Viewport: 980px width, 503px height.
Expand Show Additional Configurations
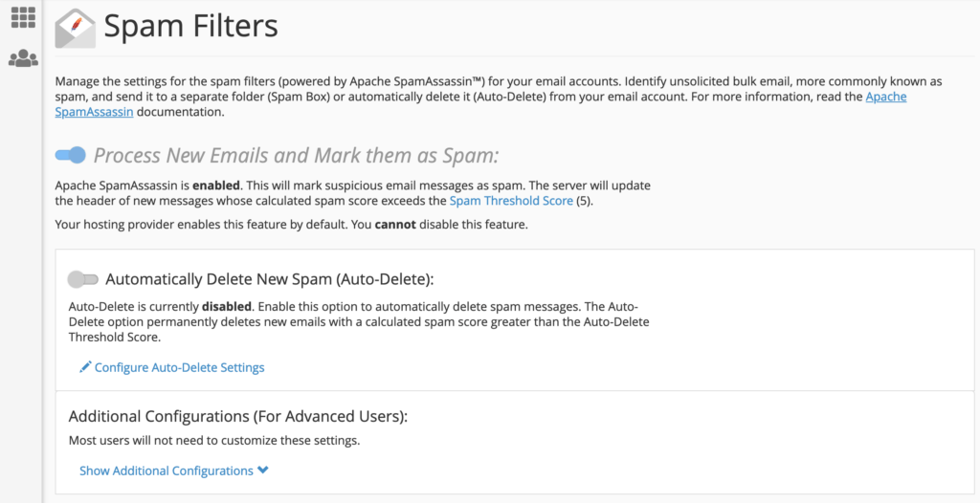coord(167,470)
